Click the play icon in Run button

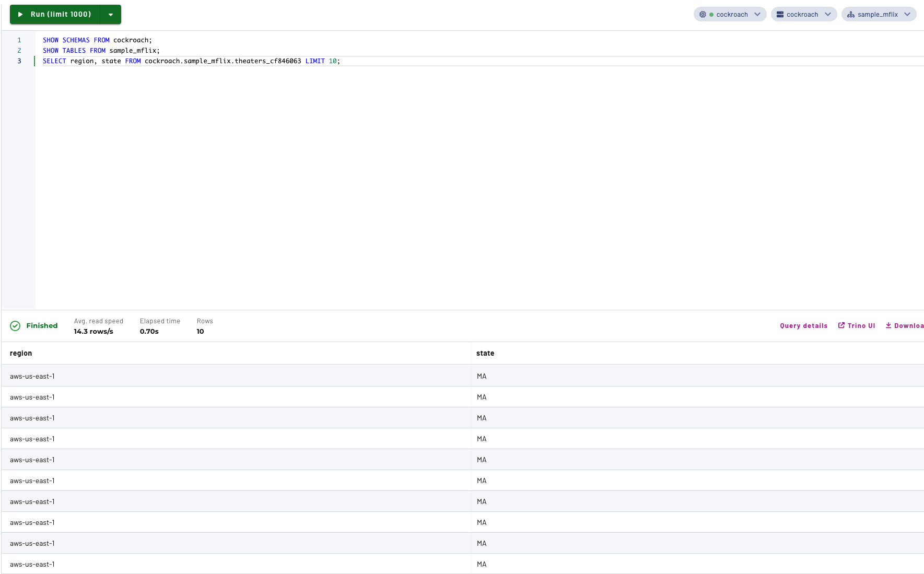click(20, 15)
